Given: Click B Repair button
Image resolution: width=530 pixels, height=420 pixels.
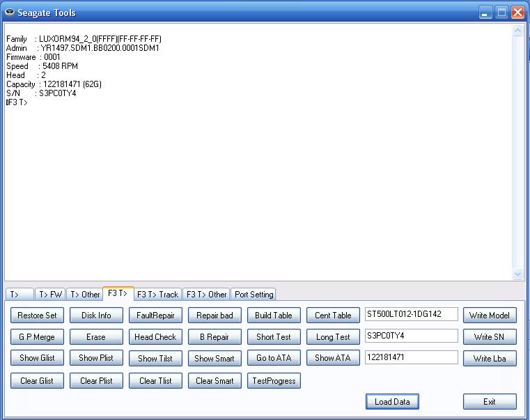Looking at the screenshot, I should tap(215, 337).
